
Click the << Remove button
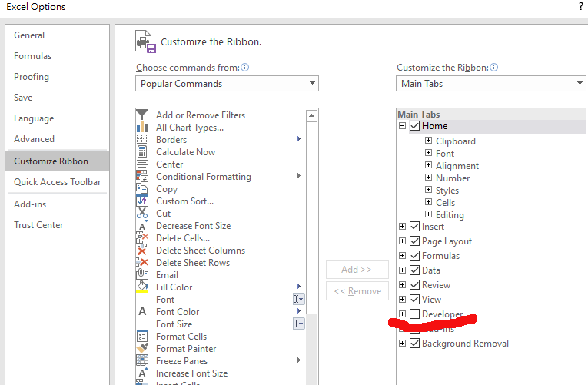(x=356, y=291)
